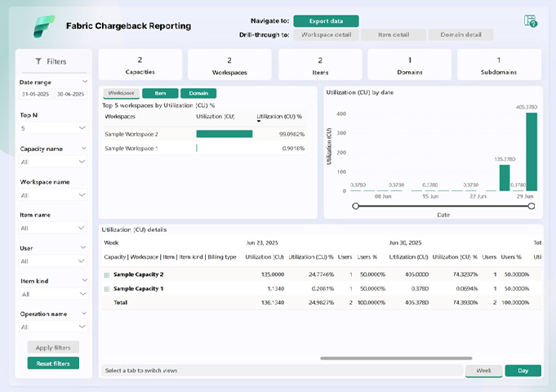Click the start date input field
Image resolution: width=556 pixels, height=392 pixels.
click(x=35, y=95)
